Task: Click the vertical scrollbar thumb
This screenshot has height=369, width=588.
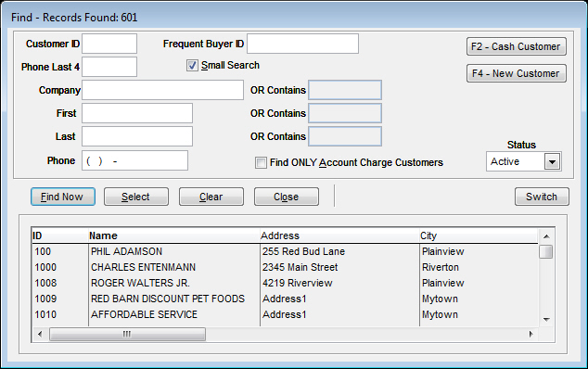Action: (x=546, y=251)
